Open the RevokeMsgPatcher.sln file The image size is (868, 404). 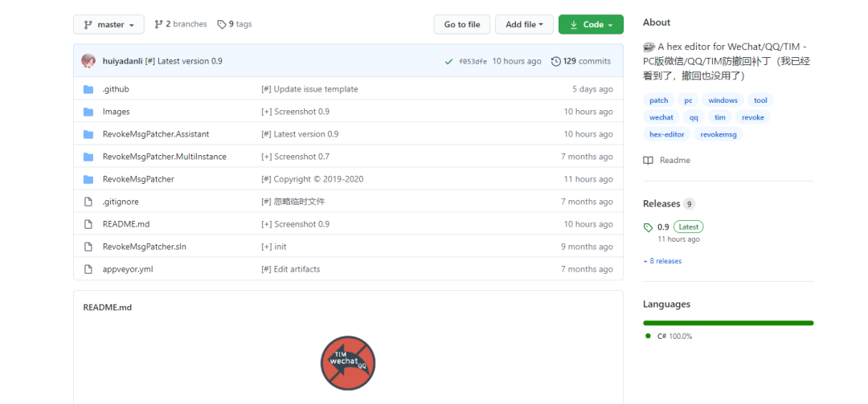pos(145,247)
